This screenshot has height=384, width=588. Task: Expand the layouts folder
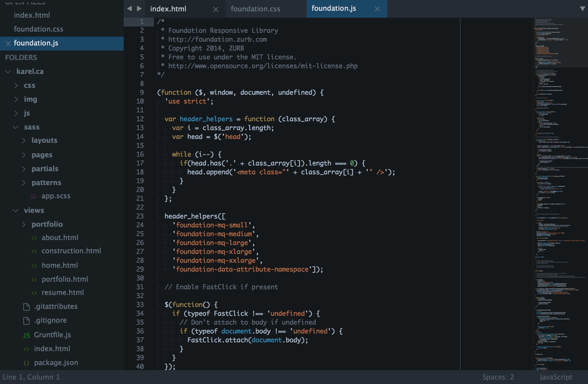[x=23, y=140]
